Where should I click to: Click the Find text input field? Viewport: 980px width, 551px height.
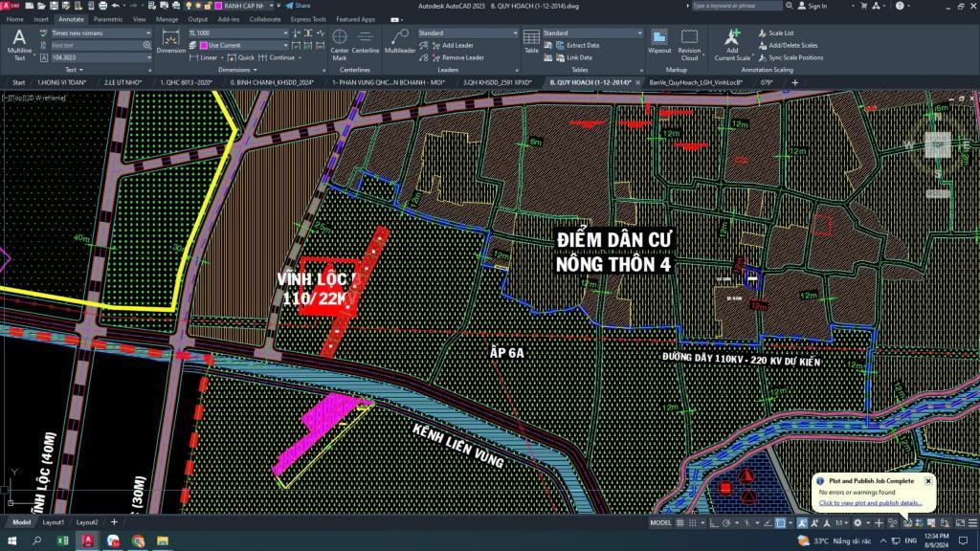(x=96, y=45)
